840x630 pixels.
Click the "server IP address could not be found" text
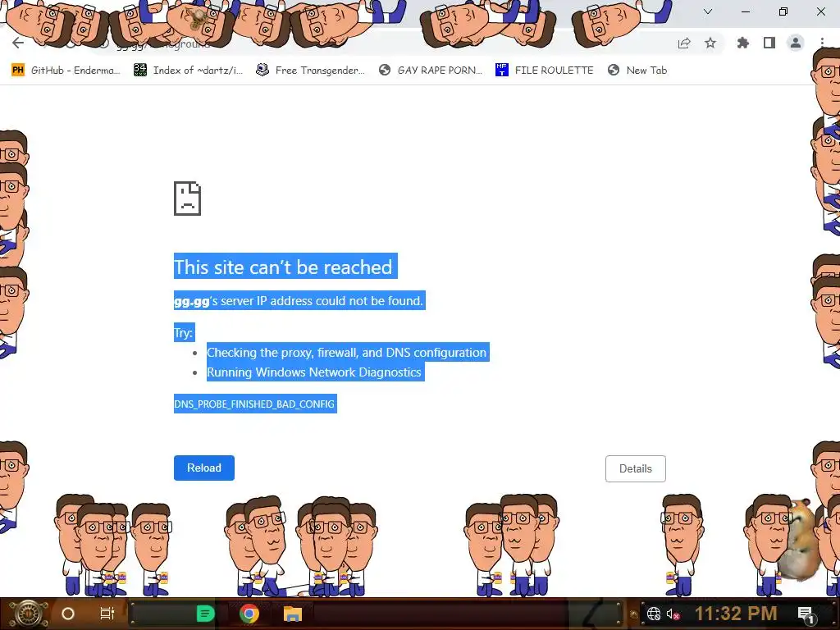(x=322, y=300)
